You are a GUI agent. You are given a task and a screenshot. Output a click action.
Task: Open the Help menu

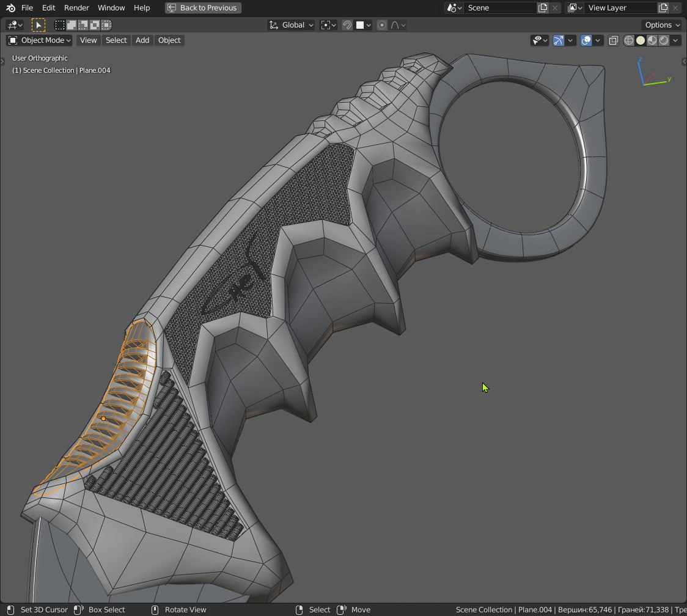(142, 8)
